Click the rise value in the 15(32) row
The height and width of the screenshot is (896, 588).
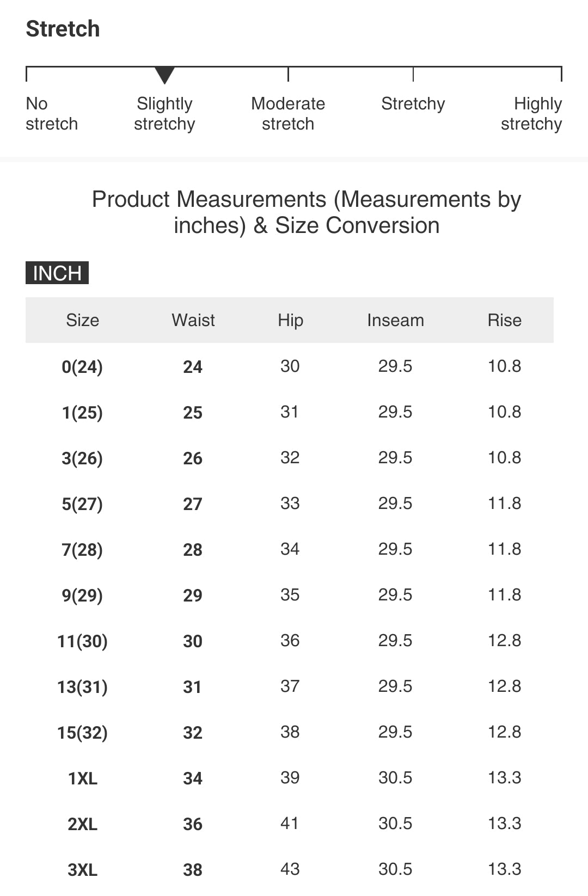pos(504,732)
